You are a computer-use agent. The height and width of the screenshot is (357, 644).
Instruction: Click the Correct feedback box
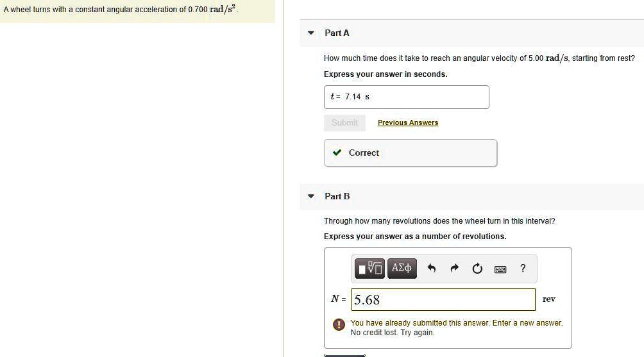(x=411, y=153)
